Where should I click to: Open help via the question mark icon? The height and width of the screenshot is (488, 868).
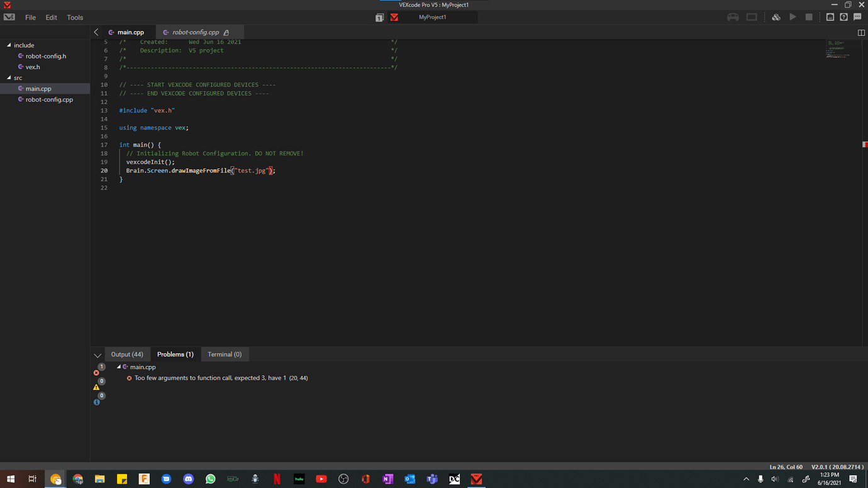[843, 17]
